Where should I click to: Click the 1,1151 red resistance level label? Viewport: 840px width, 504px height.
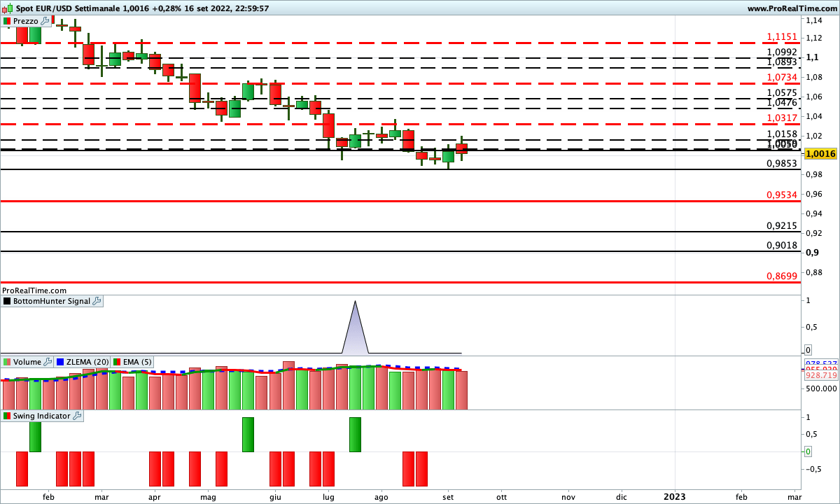pyautogui.click(x=781, y=36)
